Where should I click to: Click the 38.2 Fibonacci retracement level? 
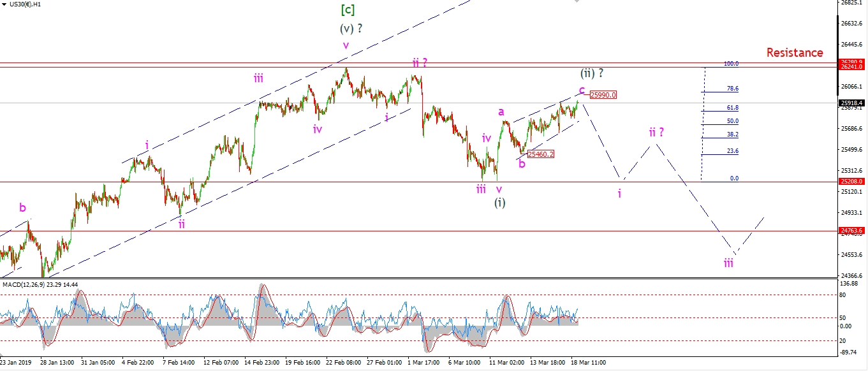[732, 135]
